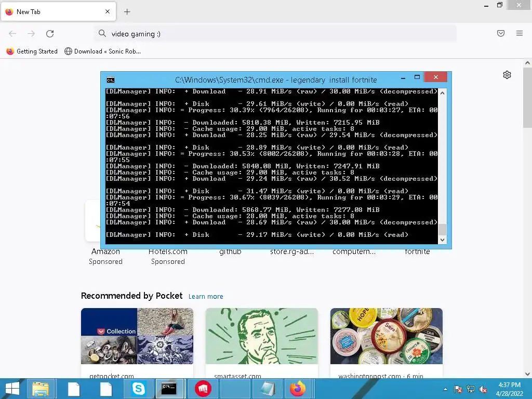The height and width of the screenshot is (399, 532).
Task: Open the store.rg-ad... shortcut tile
Action: click(x=292, y=251)
